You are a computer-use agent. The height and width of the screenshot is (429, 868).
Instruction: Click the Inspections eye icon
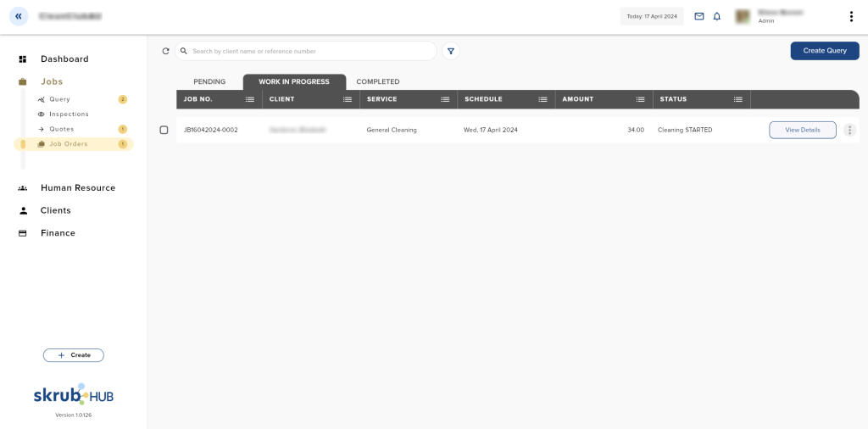pyautogui.click(x=41, y=114)
